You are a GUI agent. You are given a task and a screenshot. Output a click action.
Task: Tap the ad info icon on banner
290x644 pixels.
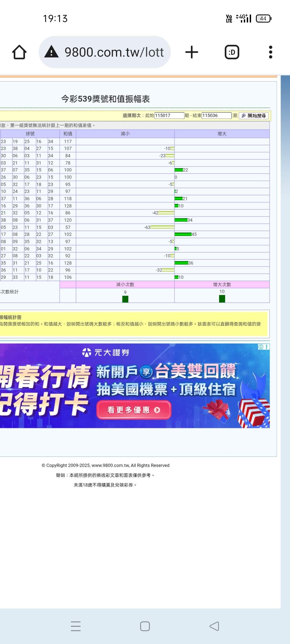(261, 347)
